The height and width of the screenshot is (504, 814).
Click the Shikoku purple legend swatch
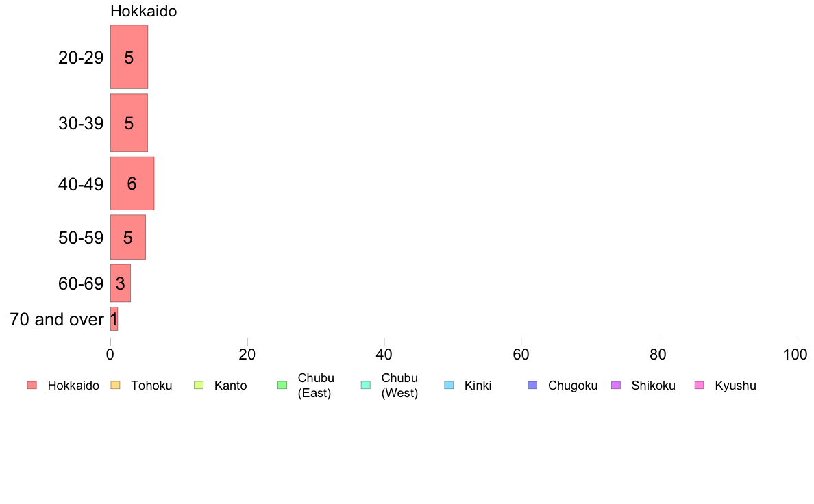616,385
